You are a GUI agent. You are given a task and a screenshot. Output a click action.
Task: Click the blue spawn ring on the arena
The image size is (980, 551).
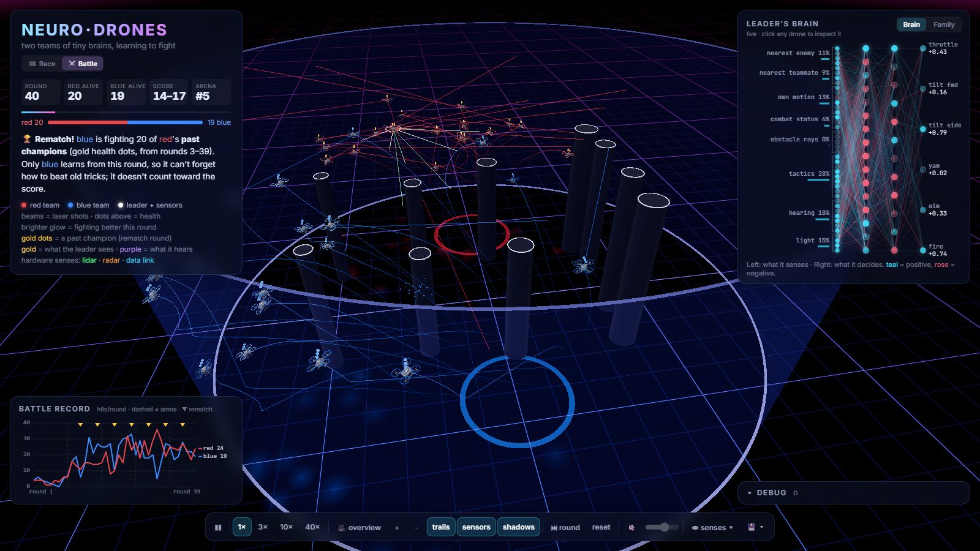pyautogui.click(x=518, y=402)
